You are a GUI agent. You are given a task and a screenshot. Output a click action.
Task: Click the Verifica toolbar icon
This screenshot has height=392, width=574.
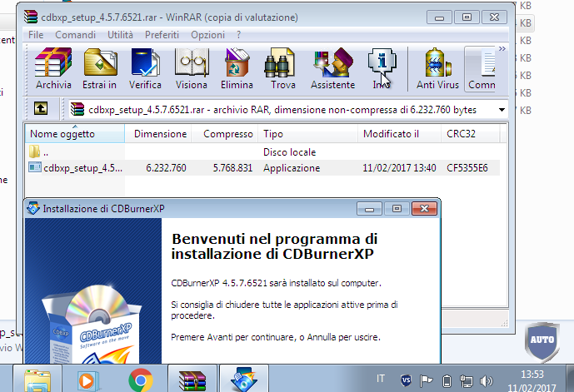[145, 69]
